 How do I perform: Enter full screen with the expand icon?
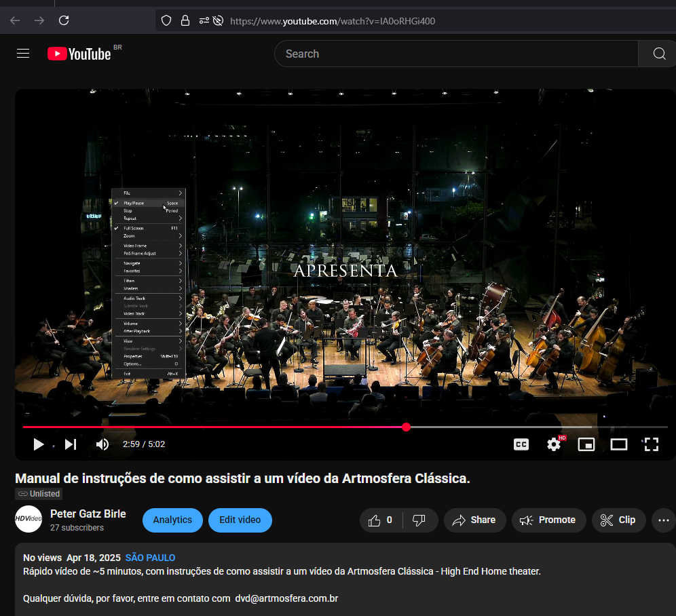[x=651, y=444]
